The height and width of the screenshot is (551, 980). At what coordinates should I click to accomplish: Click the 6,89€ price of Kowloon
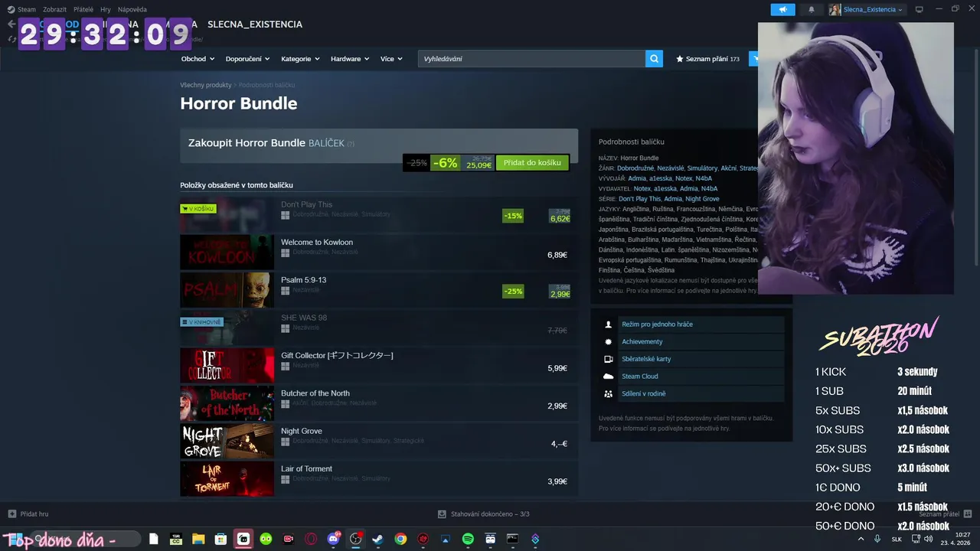(x=557, y=255)
